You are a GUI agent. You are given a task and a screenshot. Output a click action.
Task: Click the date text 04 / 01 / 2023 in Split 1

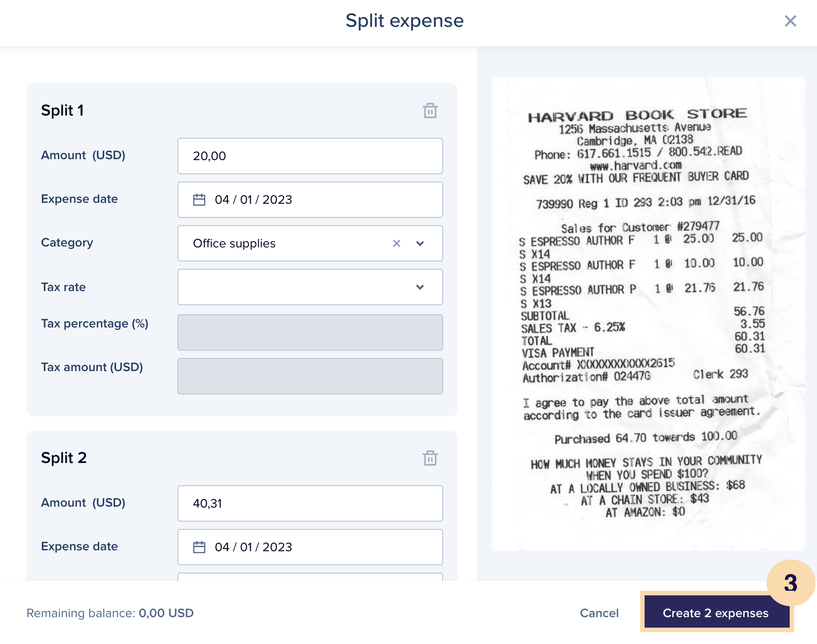tap(253, 200)
